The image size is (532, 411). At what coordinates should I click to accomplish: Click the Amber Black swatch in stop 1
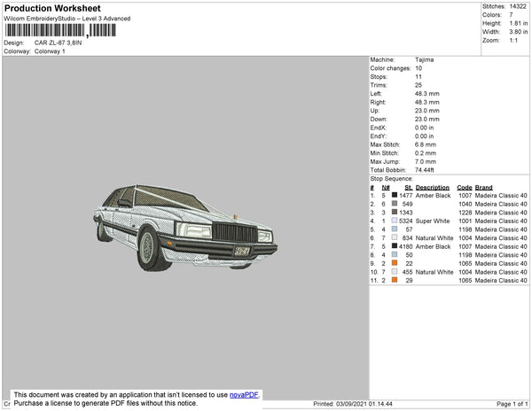[x=395, y=195]
